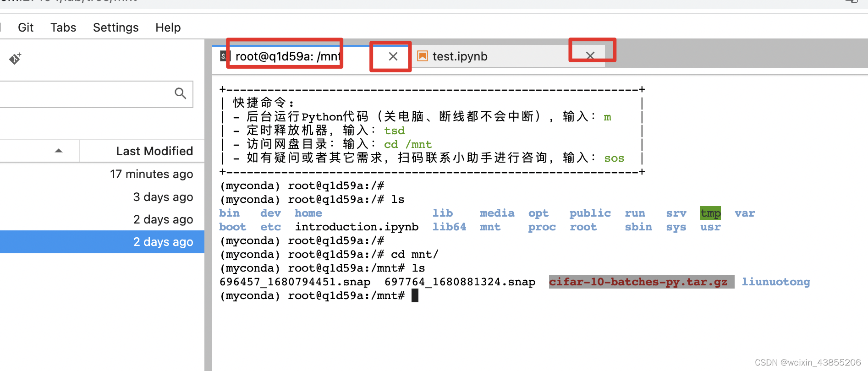Open the Tabs menu
The image size is (868, 371).
63,27
